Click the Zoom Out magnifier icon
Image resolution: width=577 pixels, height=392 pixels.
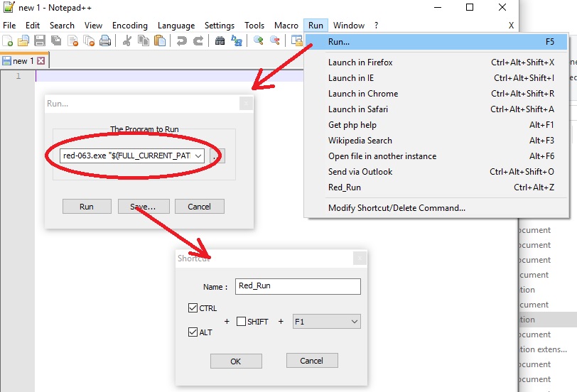tap(274, 40)
